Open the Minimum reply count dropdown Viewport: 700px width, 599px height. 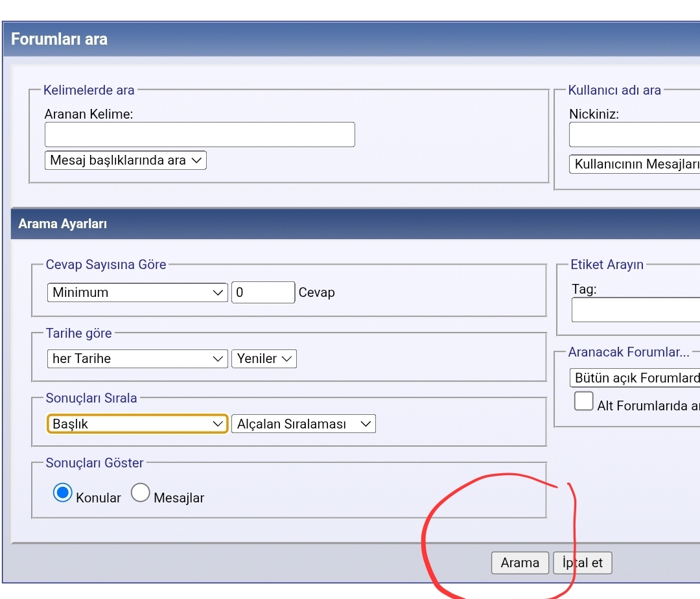point(137,292)
